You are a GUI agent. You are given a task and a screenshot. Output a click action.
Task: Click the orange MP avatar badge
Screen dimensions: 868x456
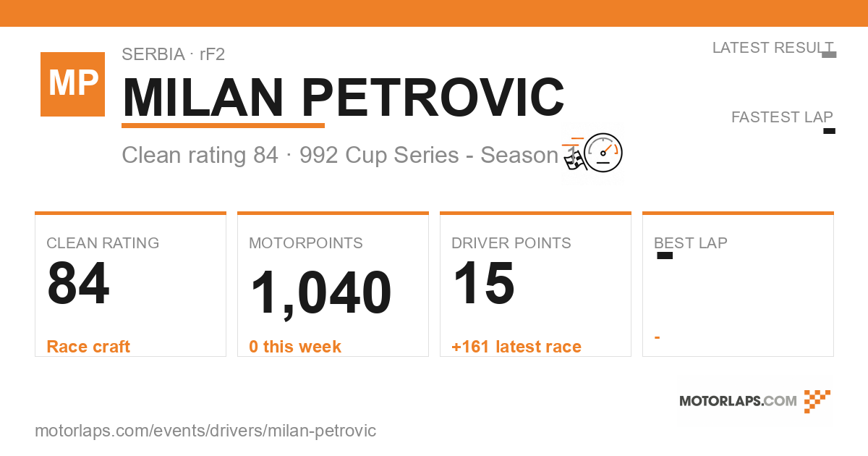click(x=72, y=84)
